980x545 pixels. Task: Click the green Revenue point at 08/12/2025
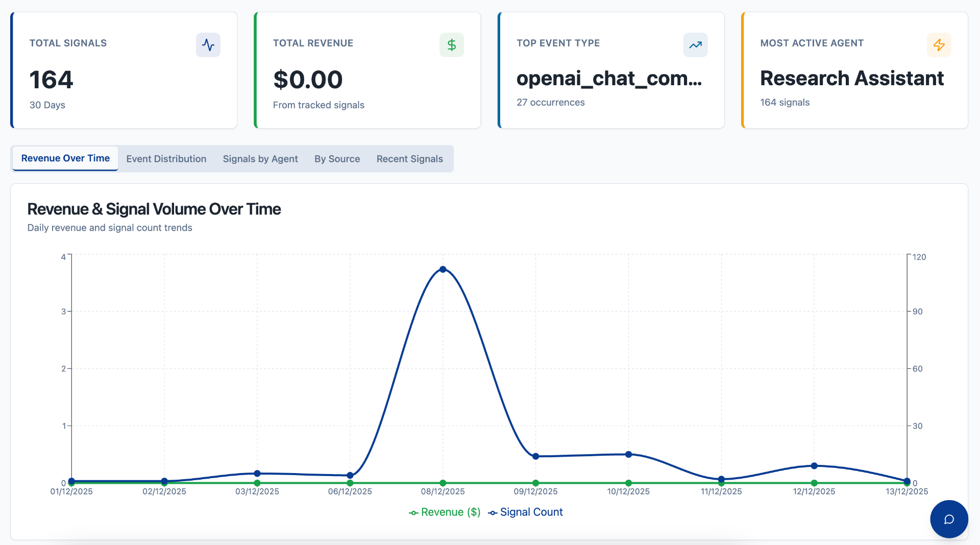[443, 483]
